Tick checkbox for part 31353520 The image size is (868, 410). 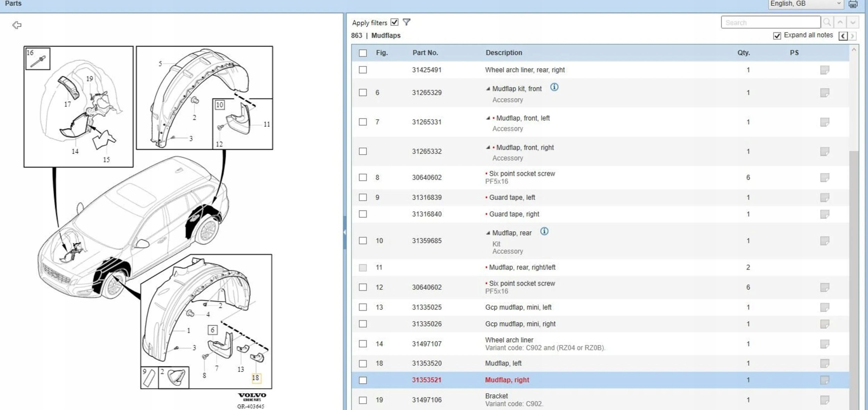click(363, 363)
